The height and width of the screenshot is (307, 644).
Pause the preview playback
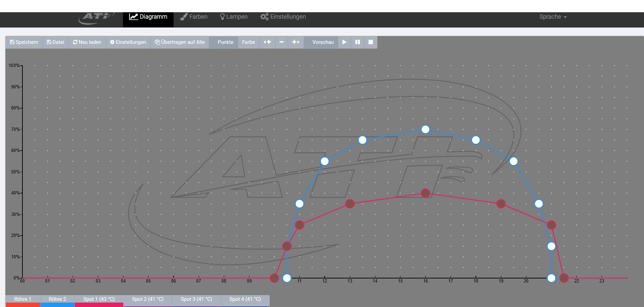pyautogui.click(x=358, y=42)
